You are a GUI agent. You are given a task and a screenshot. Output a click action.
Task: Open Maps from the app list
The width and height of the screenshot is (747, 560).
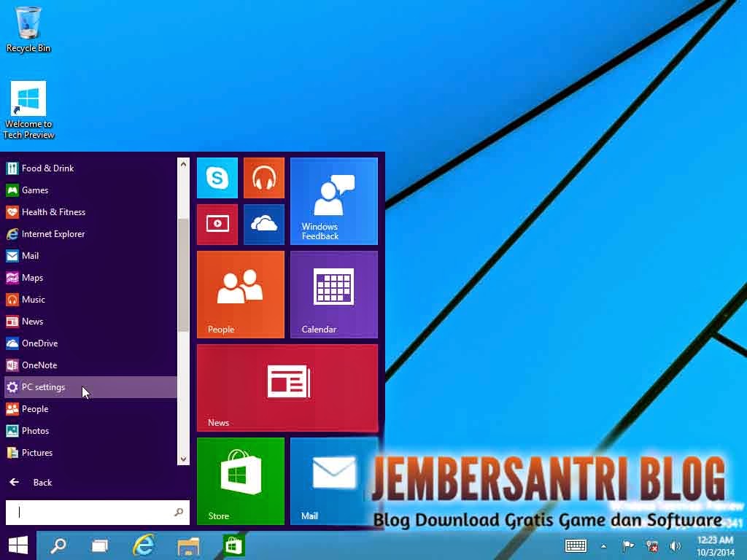click(90, 278)
